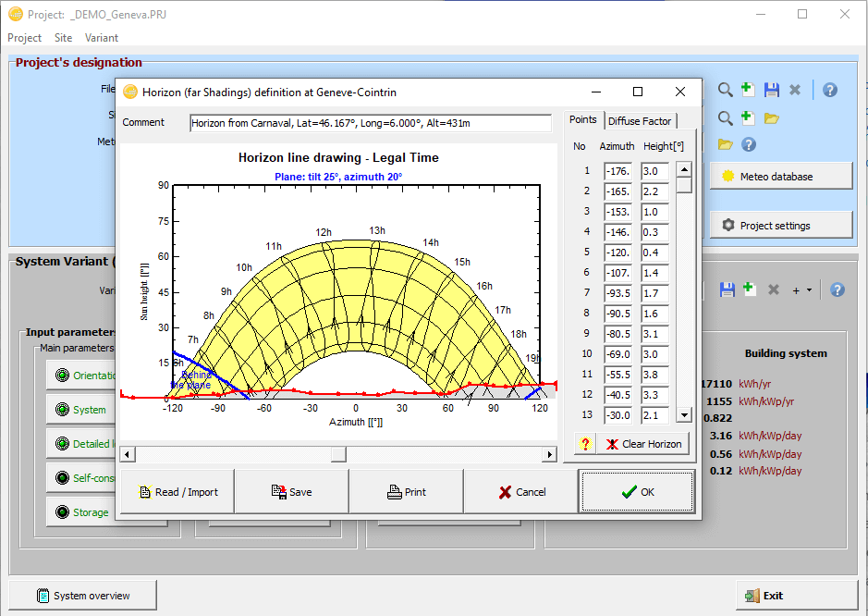
Task: Click Print in the horizon dialog
Action: [406, 492]
